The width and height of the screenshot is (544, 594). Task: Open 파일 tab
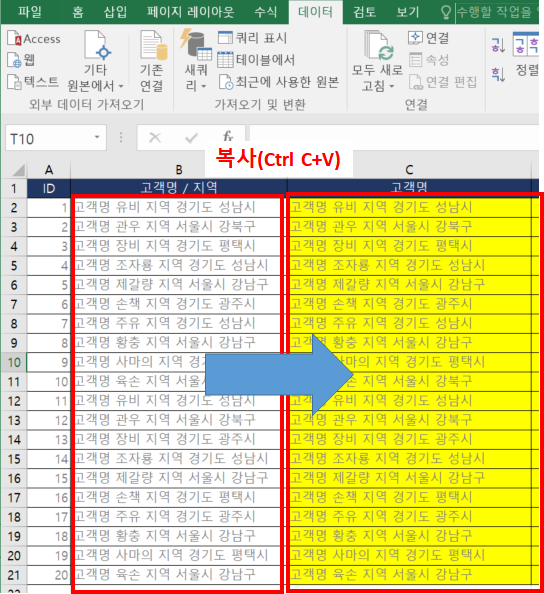coord(30,12)
